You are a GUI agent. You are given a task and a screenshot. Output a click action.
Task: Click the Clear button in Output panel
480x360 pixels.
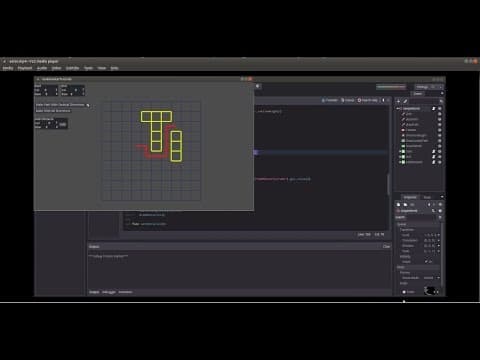point(386,247)
